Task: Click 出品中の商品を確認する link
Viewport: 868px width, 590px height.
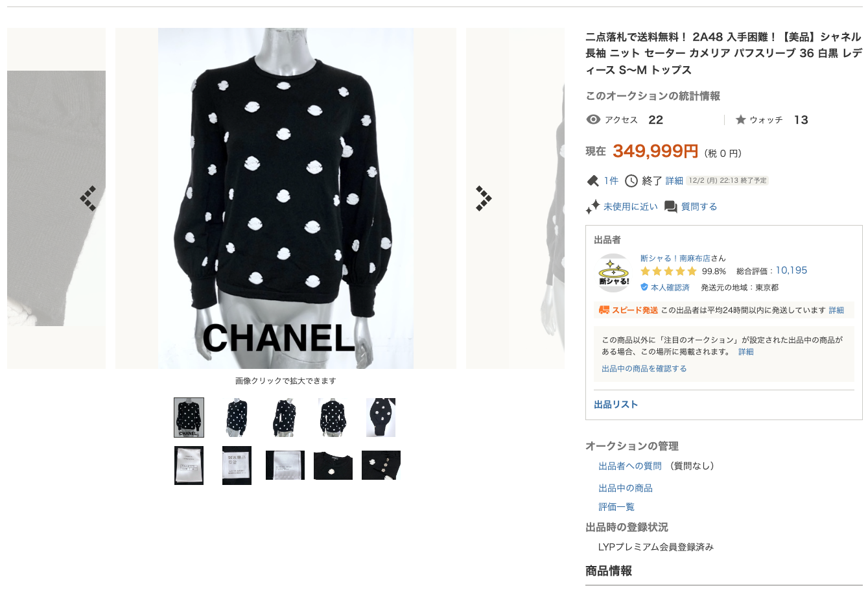Action: click(644, 368)
